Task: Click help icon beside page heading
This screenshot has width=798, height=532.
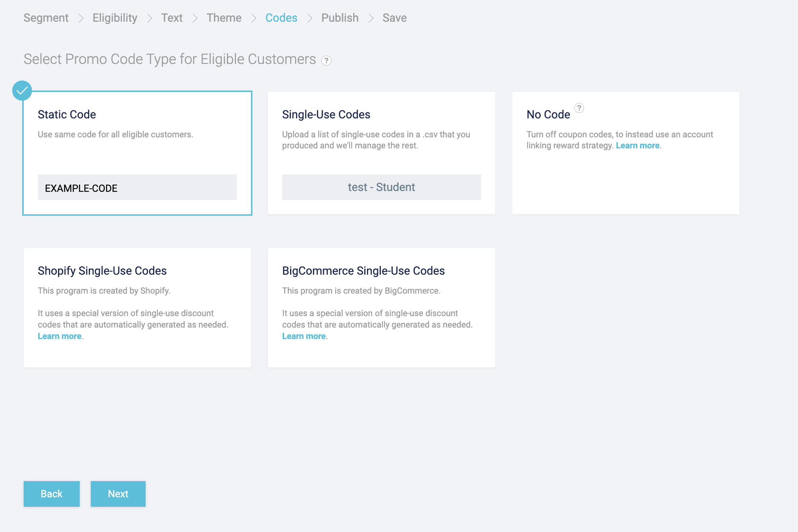Action: (326, 60)
